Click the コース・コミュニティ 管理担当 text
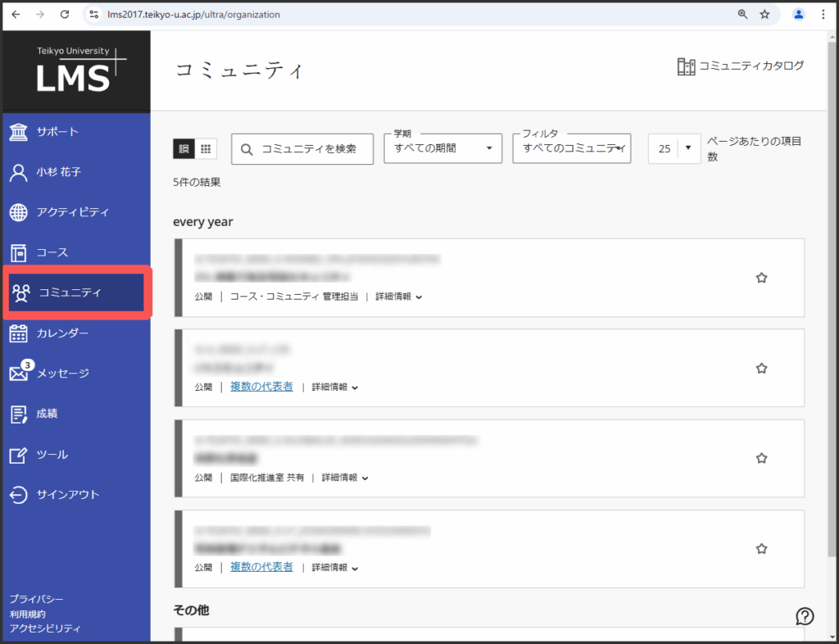 (x=294, y=297)
